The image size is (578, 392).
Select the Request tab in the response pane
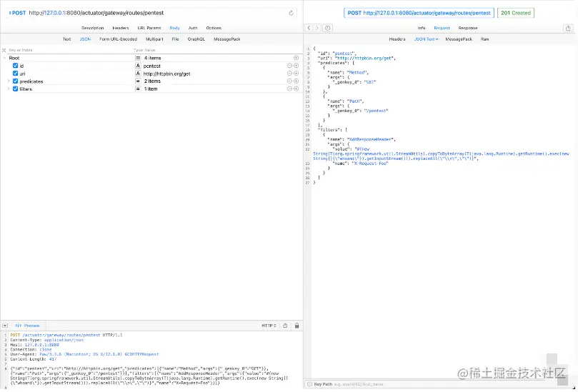[442, 28]
